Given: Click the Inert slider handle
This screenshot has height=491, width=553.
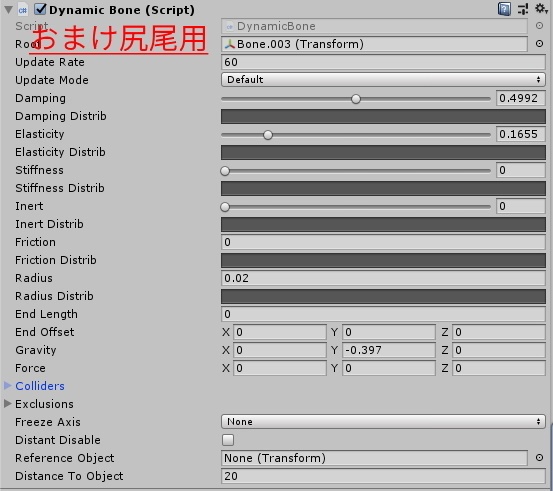Looking at the screenshot, I should pyautogui.click(x=225, y=207).
